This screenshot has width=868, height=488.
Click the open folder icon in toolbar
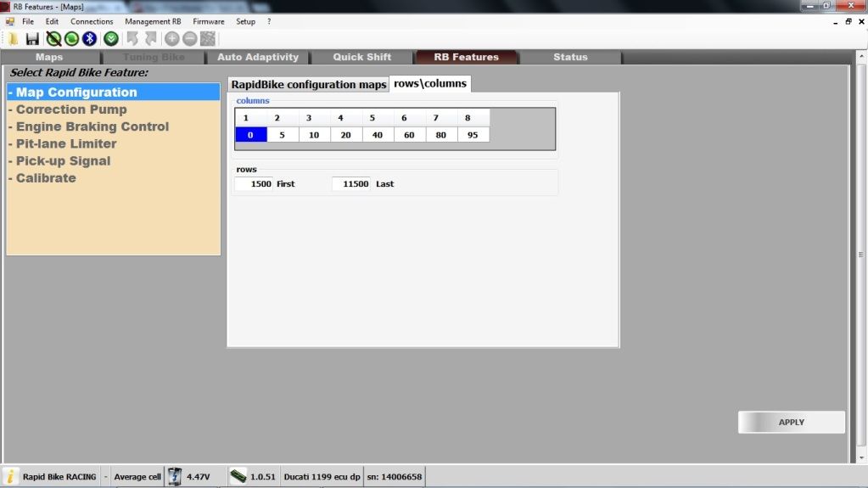click(12, 38)
